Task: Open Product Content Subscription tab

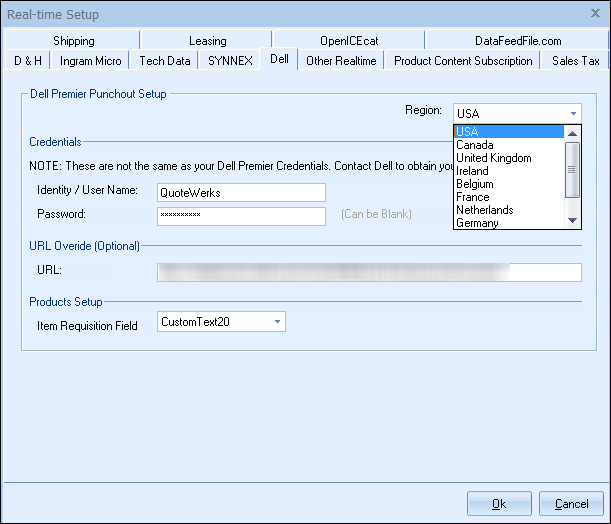Action: pyautogui.click(x=463, y=61)
